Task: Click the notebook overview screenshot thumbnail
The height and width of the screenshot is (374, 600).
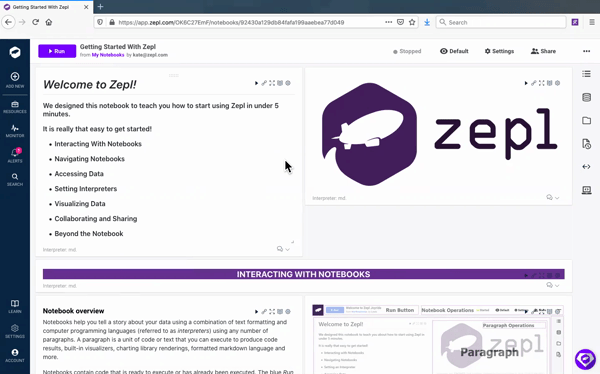Action: [439, 339]
